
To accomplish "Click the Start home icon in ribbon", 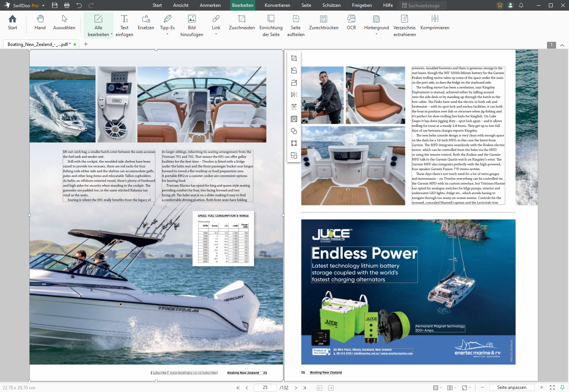I will coord(13,22).
